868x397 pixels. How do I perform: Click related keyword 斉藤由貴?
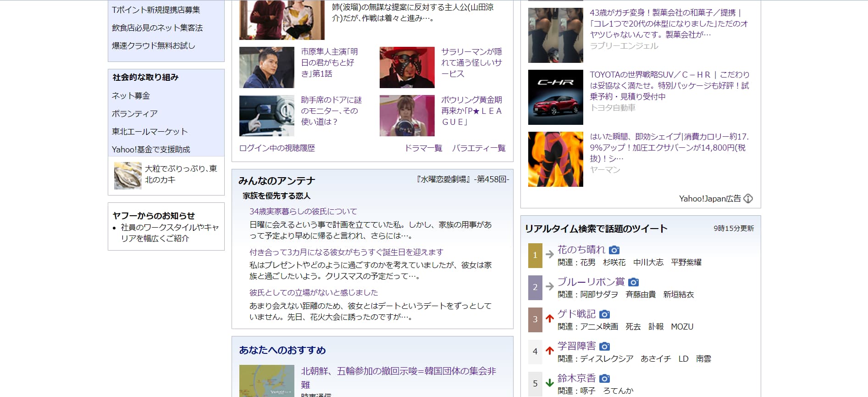tap(641, 295)
